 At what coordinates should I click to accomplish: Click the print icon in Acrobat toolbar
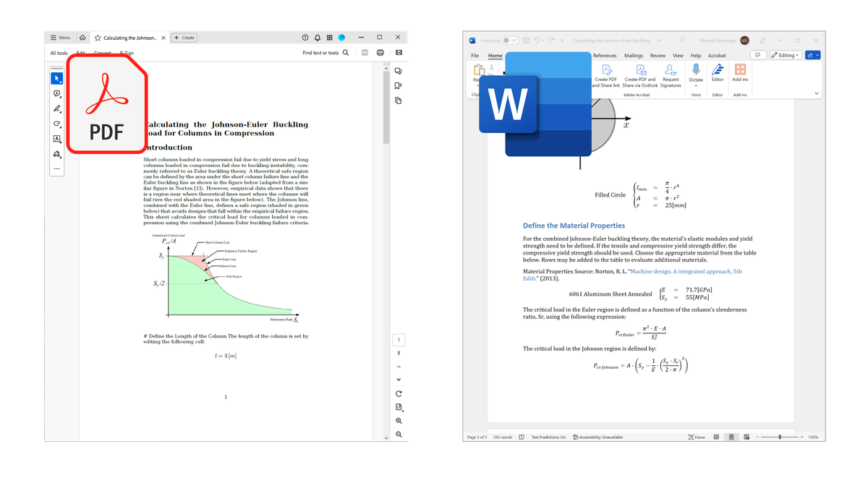click(380, 52)
